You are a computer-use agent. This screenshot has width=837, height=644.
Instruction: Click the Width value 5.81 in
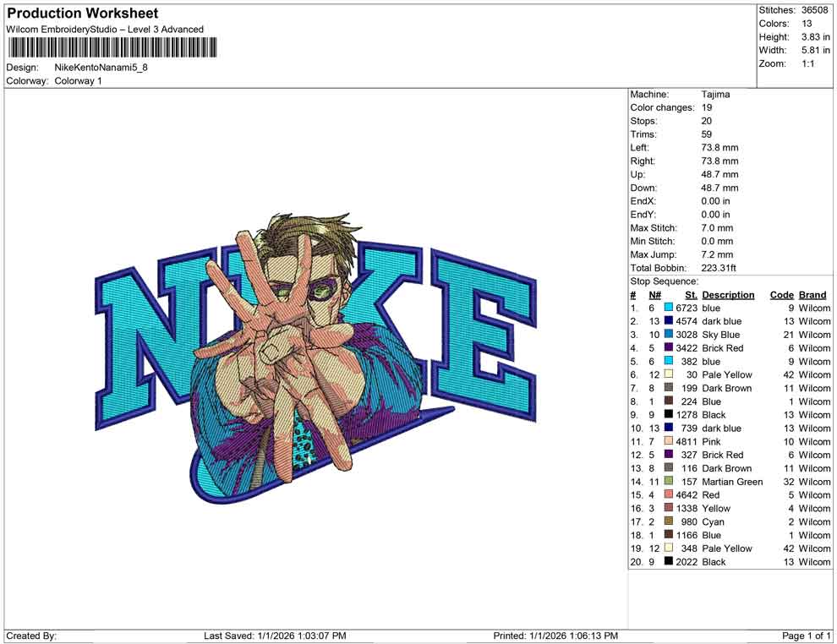coord(815,50)
